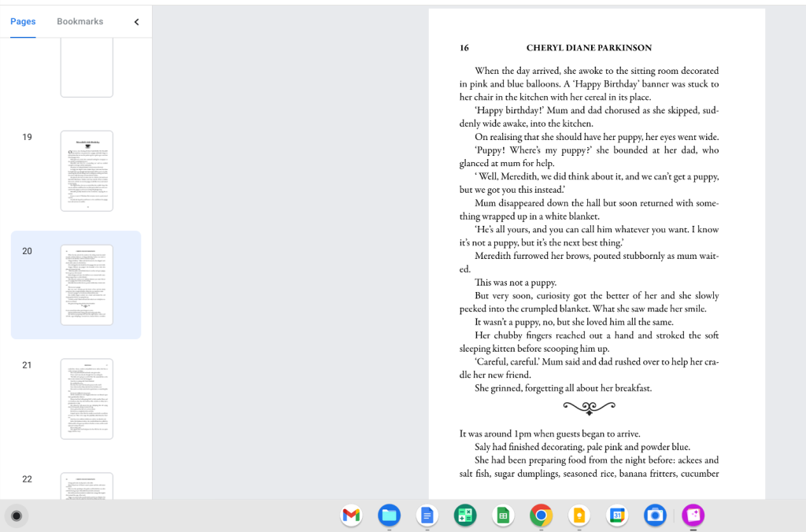Open the blank page thumbnail above page 19
Viewport: 806px width, 532px height.
coord(87,68)
